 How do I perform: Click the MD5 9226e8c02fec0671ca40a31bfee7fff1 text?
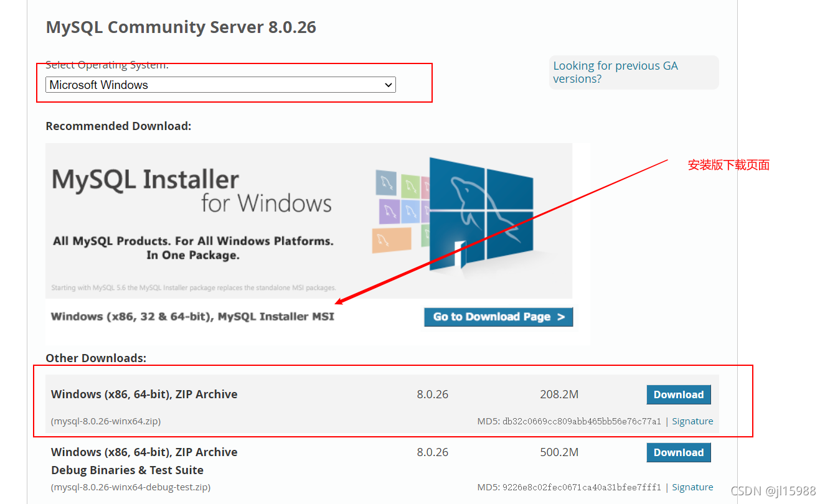(569, 487)
